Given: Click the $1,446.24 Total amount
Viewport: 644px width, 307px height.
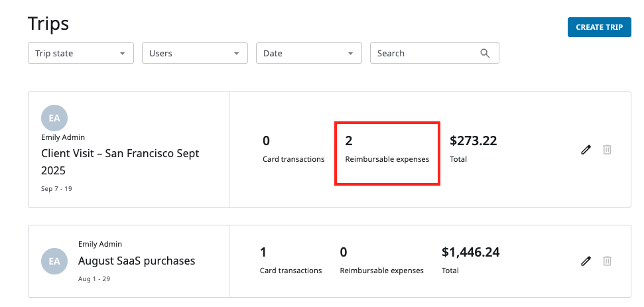Looking at the screenshot, I should [x=470, y=252].
